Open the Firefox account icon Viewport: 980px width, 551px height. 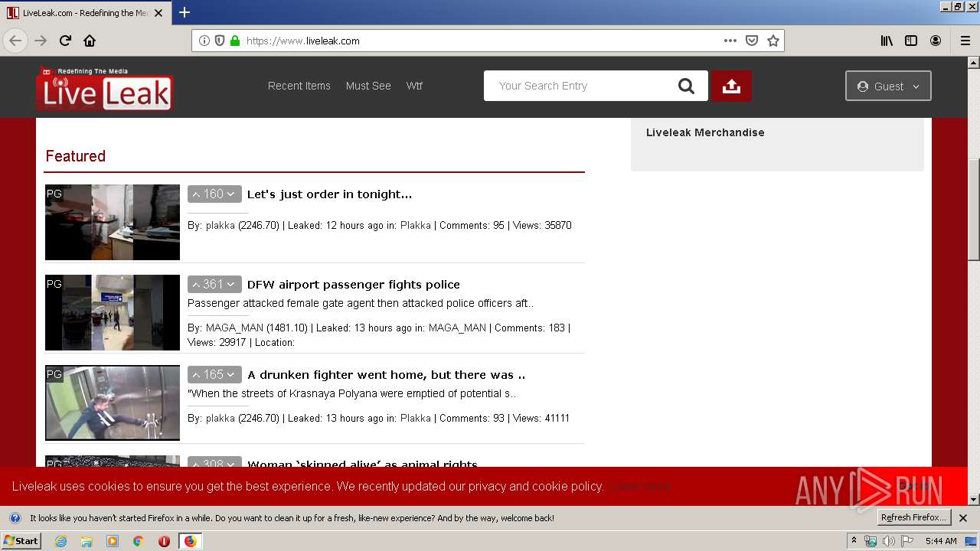pyautogui.click(x=936, y=41)
